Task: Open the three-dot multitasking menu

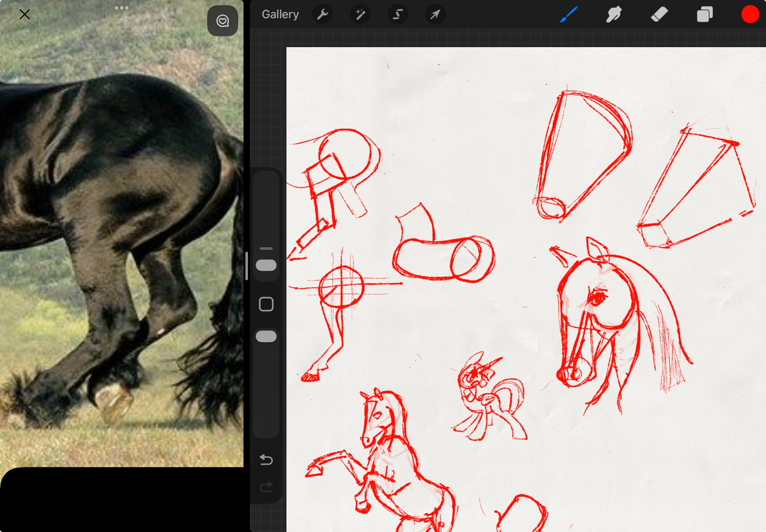Action: pos(121,8)
